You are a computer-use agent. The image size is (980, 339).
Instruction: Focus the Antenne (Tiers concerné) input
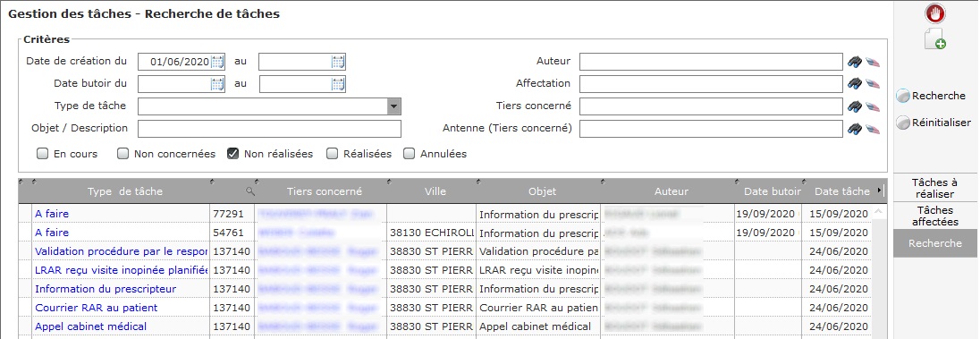(x=711, y=129)
